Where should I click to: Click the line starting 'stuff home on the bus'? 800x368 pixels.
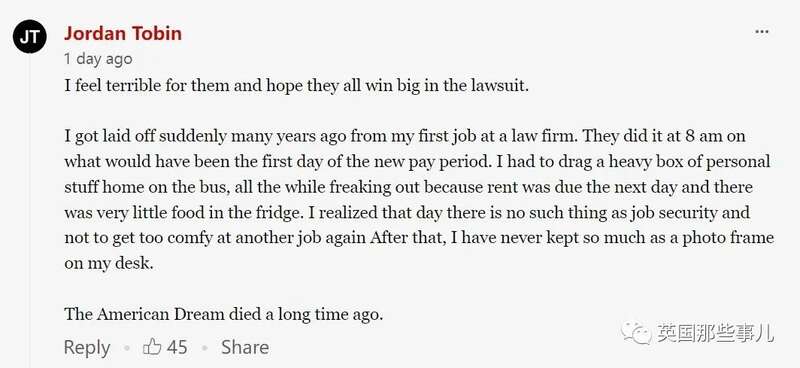coord(408,187)
